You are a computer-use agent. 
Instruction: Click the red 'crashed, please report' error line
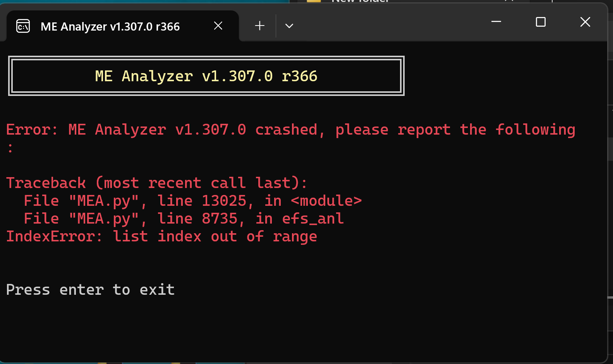pos(290,130)
